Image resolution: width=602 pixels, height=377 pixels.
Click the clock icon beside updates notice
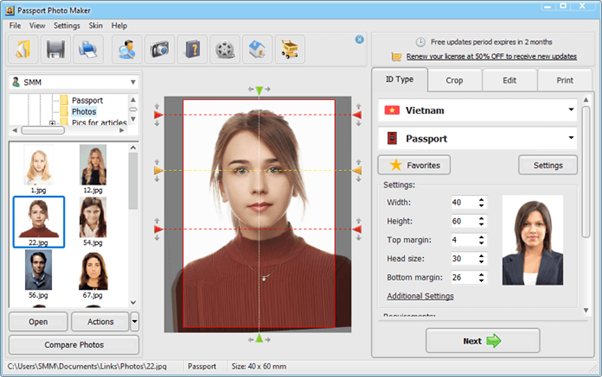[x=420, y=42]
